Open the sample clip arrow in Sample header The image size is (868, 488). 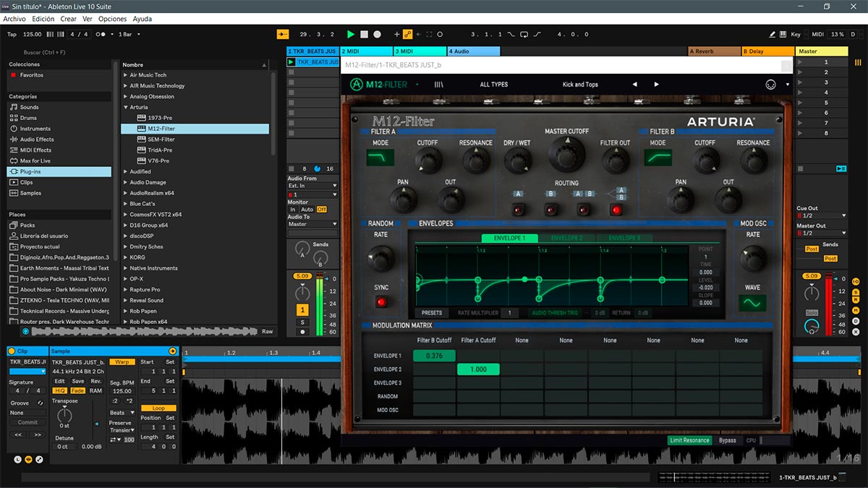172,351
